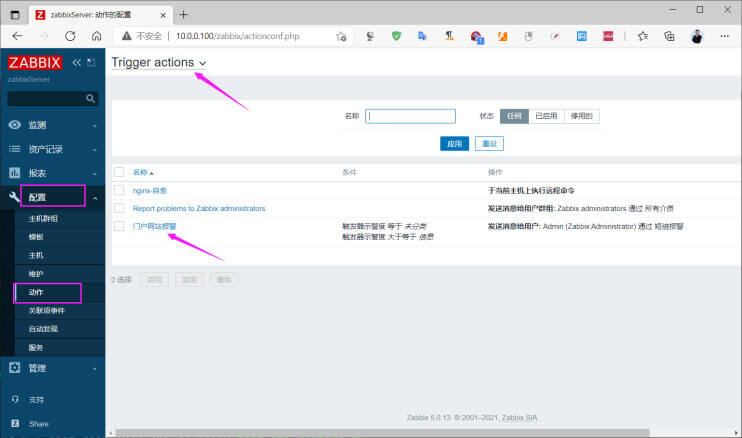The height and width of the screenshot is (438, 742).
Task: Go back with browser back arrow
Action: point(18,36)
